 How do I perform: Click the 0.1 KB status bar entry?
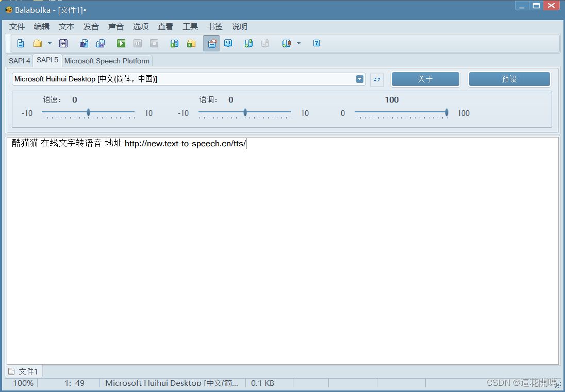262,383
